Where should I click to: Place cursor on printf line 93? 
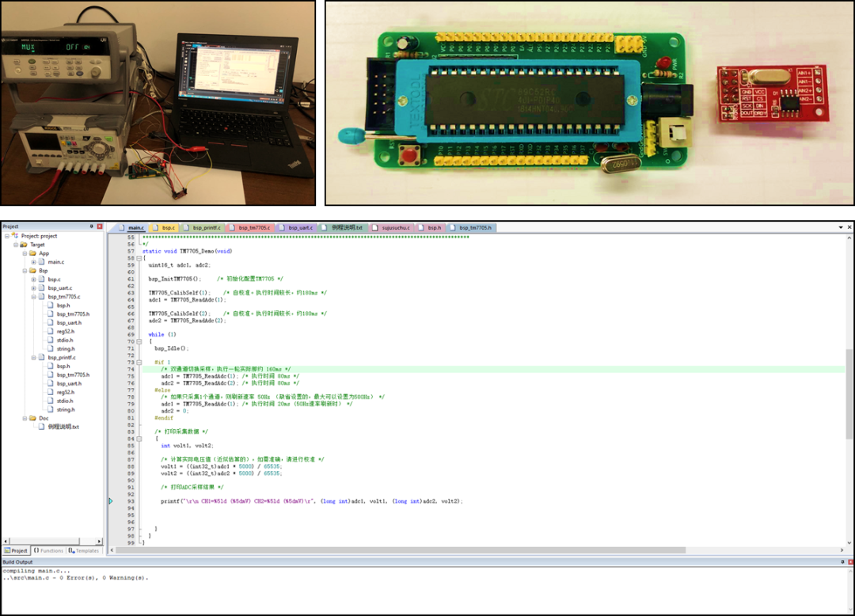311,501
